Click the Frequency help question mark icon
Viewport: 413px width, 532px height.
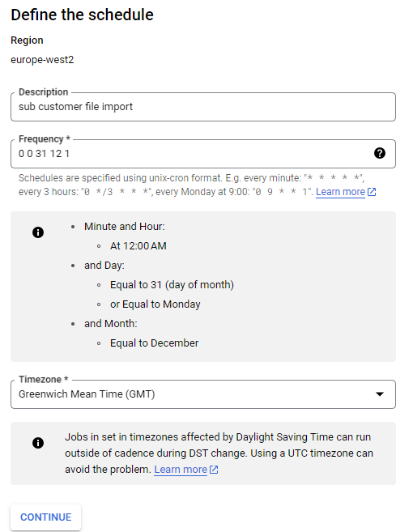click(x=380, y=153)
